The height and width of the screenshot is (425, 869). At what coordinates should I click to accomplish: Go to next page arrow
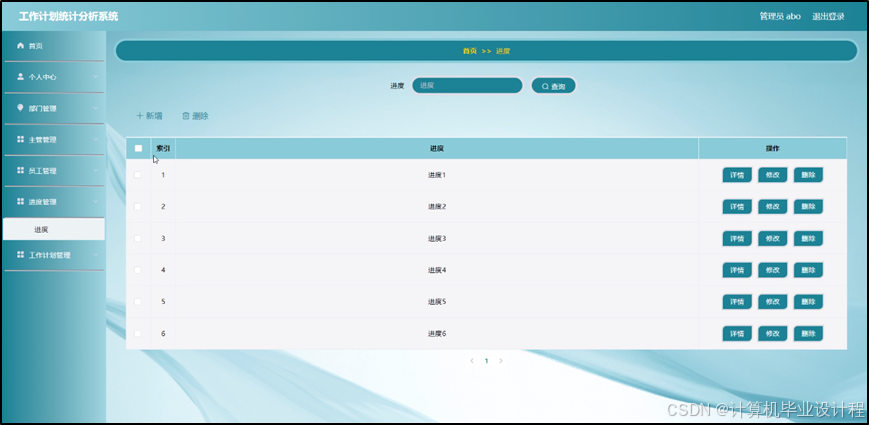(x=501, y=361)
